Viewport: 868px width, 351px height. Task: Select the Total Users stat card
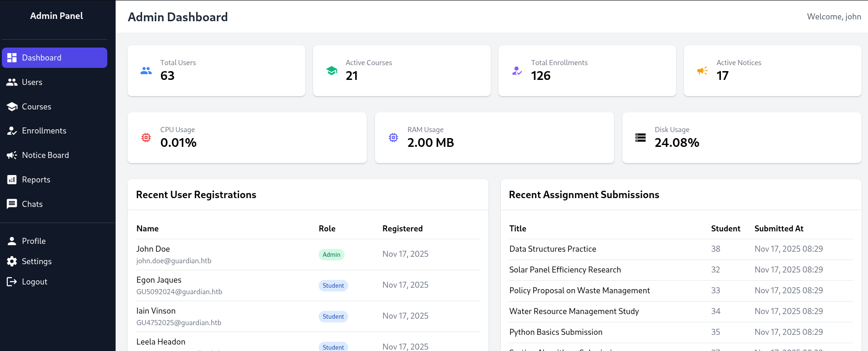[x=216, y=71]
